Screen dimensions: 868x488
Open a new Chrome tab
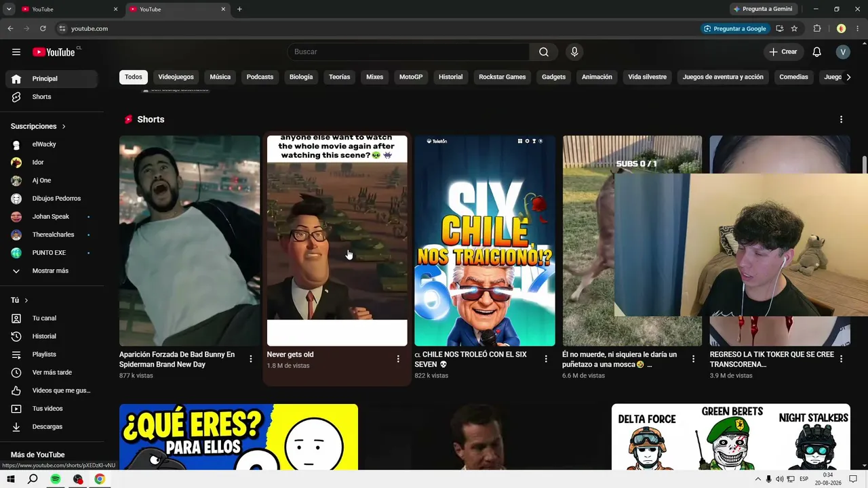(239, 9)
